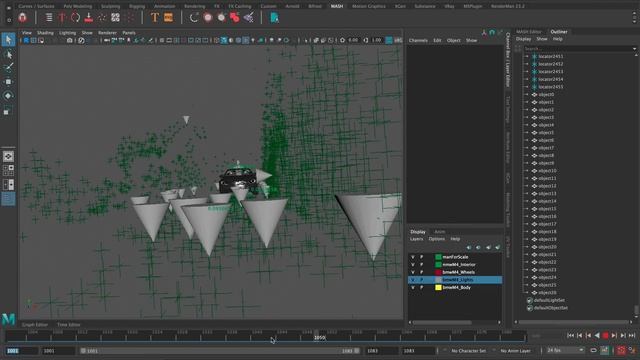
Task: Click the scattered-dots MASH shelf icon
Action: tap(102, 18)
